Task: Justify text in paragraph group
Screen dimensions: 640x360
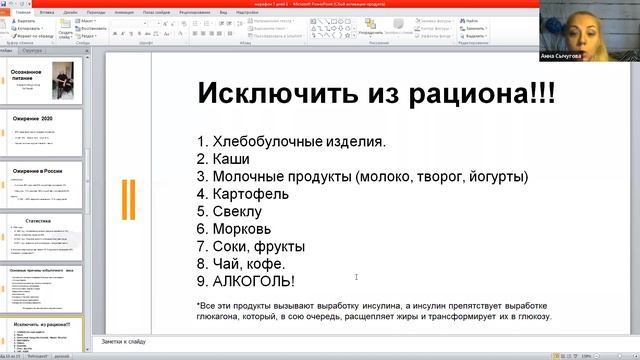Action: click(219, 33)
